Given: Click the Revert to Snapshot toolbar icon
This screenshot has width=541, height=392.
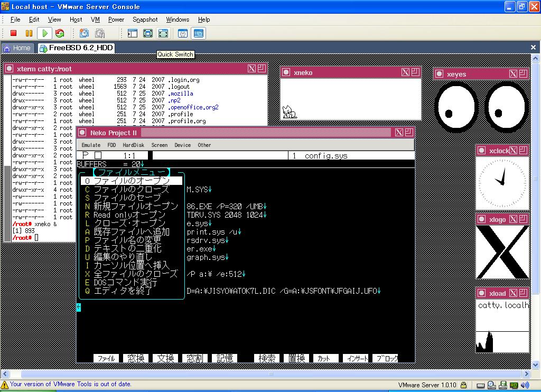Looking at the screenshot, I should point(100,33).
